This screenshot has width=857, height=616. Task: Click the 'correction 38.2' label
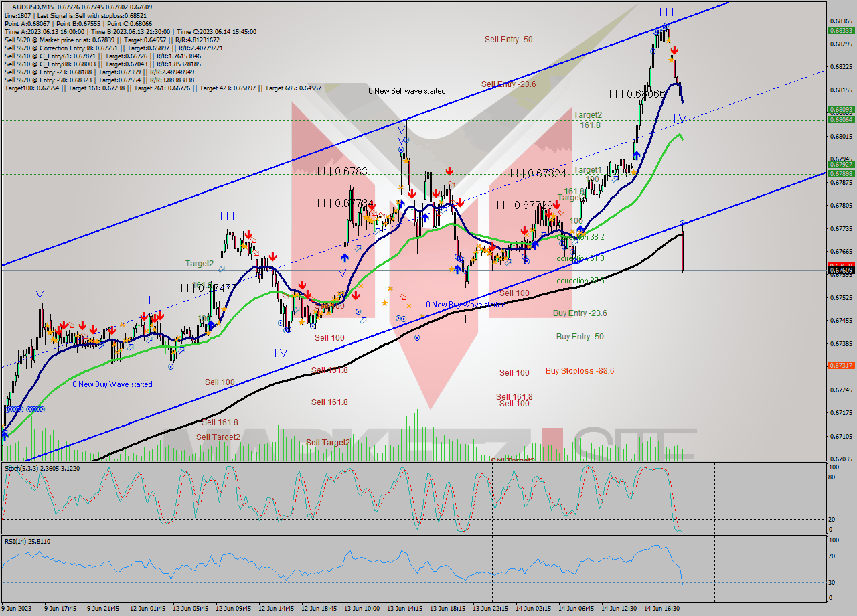pos(580,237)
